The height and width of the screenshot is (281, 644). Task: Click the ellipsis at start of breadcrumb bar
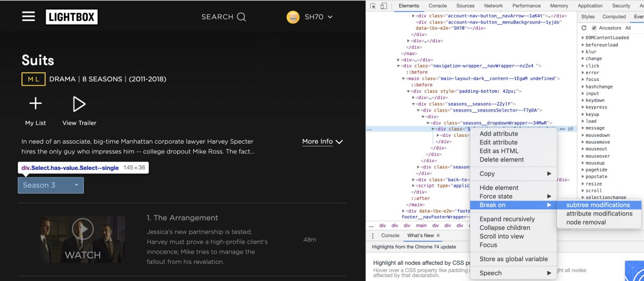(371, 226)
